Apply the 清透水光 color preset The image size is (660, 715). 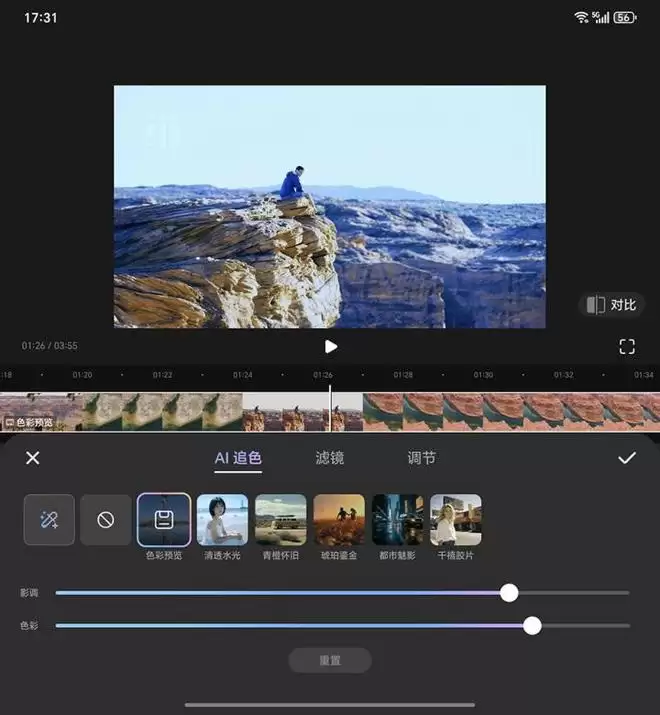[x=222, y=520]
